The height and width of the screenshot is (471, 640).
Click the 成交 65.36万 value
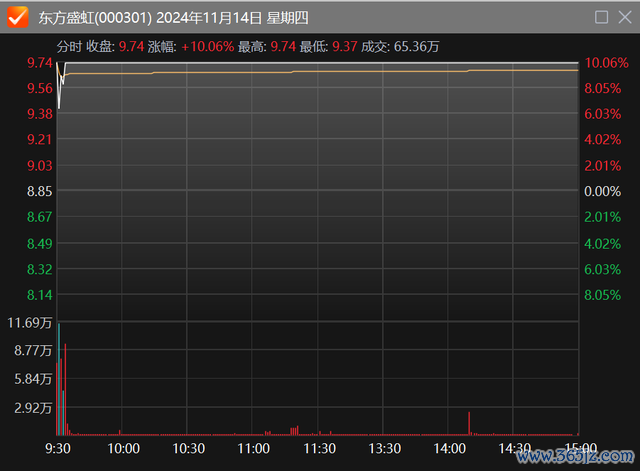tap(416, 47)
